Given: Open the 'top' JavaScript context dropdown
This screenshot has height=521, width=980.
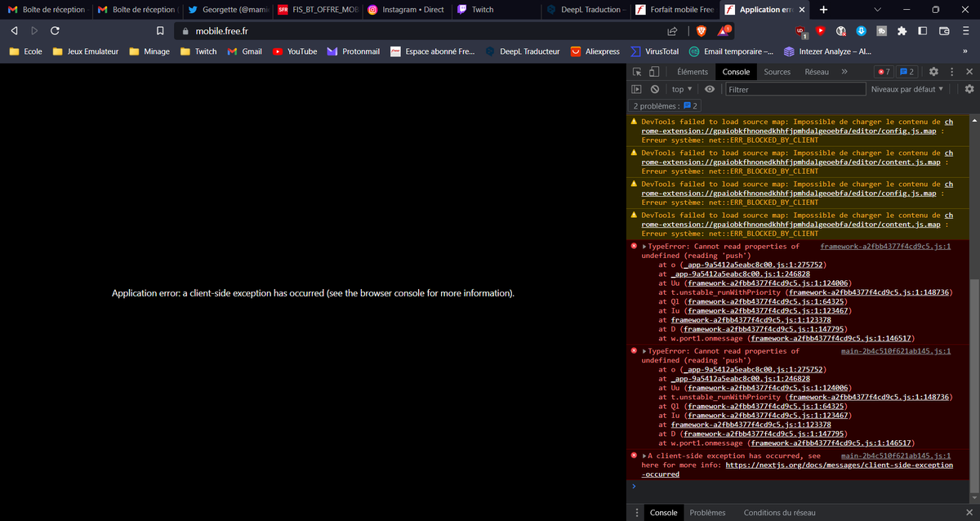Looking at the screenshot, I should (x=682, y=89).
